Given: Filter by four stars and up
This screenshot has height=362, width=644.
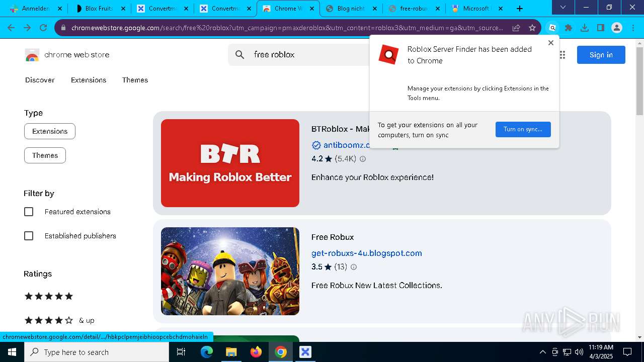Looking at the screenshot, I should pyautogui.click(x=59, y=320).
